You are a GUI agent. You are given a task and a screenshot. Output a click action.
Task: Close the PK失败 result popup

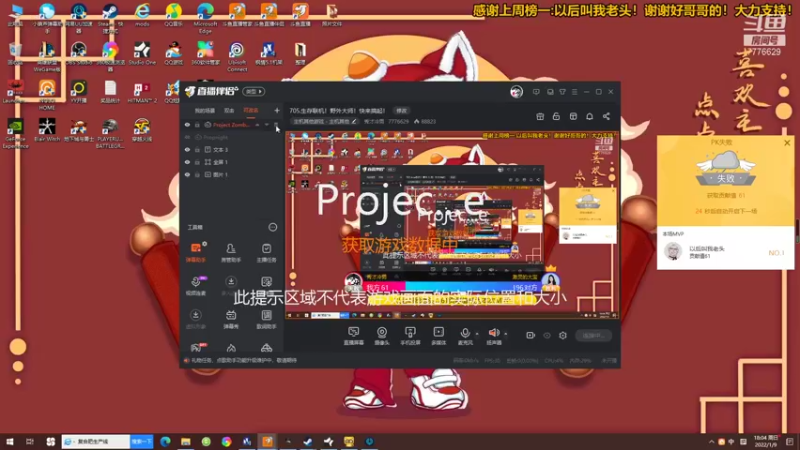[787, 143]
